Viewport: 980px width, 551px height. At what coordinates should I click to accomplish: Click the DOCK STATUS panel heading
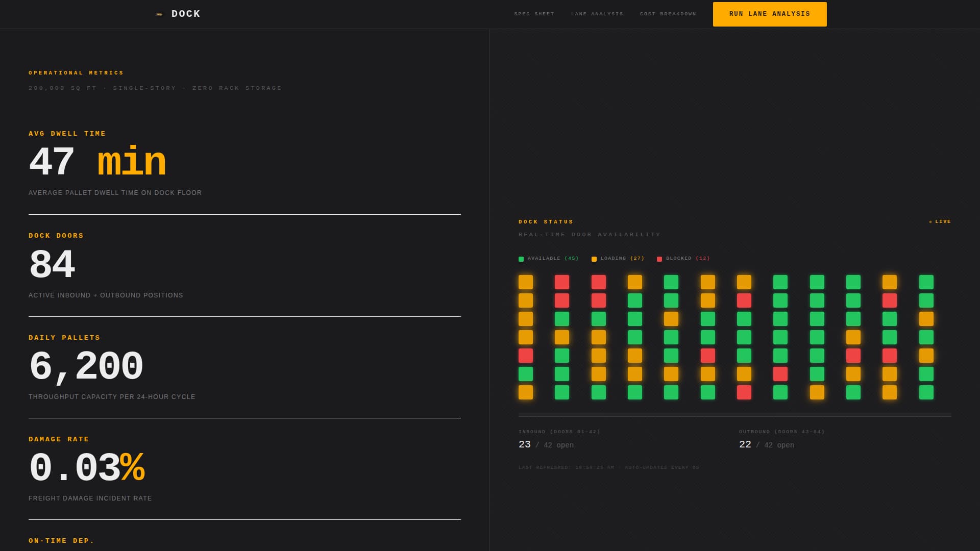coord(546,222)
